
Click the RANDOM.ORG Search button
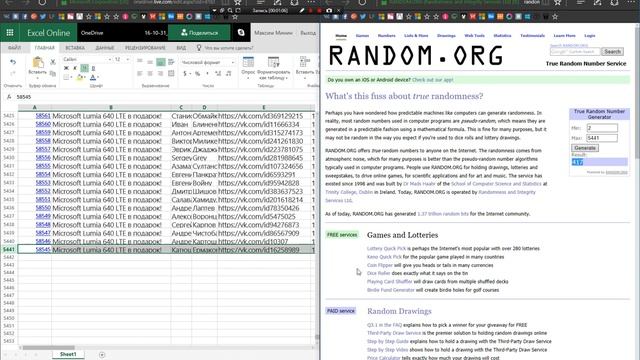pyautogui.click(x=612, y=52)
